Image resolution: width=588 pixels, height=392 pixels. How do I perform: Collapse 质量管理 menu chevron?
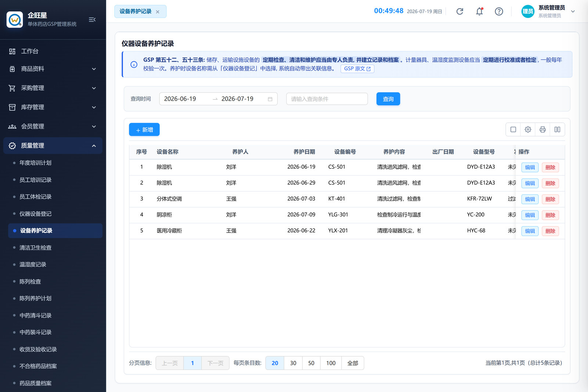click(x=94, y=145)
